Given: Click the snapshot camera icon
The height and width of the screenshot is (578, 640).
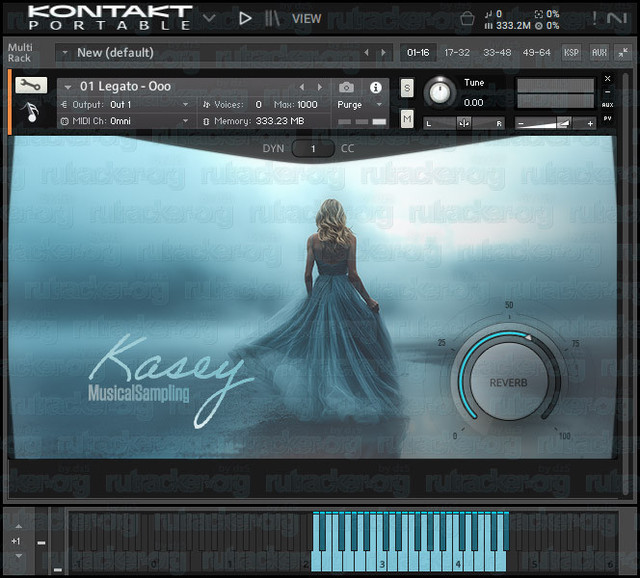Looking at the screenshot, I should 346,87.
